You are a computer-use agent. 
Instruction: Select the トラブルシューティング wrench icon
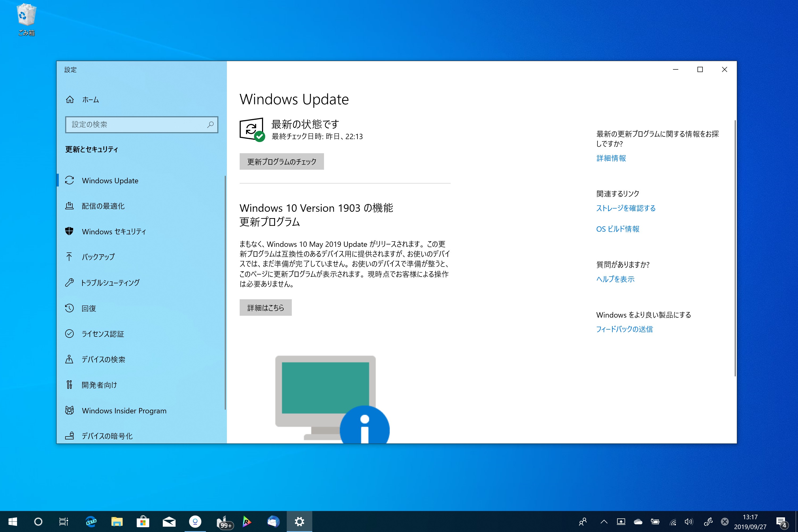(x=69, y=282)
